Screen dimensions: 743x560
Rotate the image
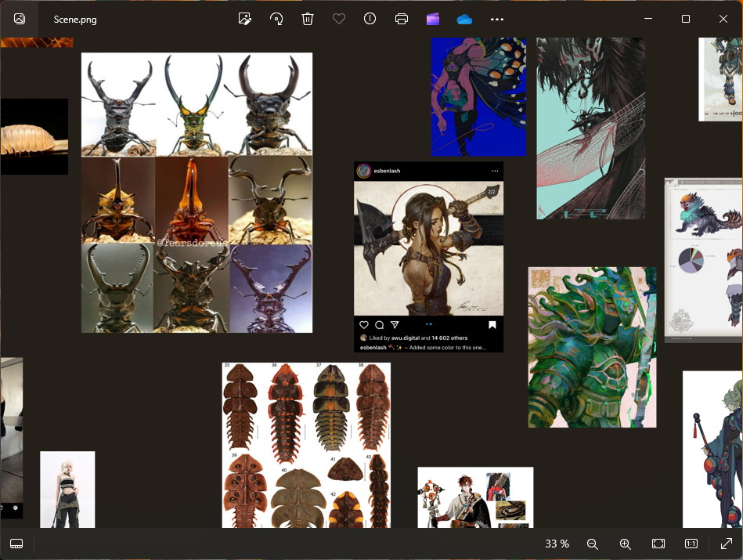(276, 19)
